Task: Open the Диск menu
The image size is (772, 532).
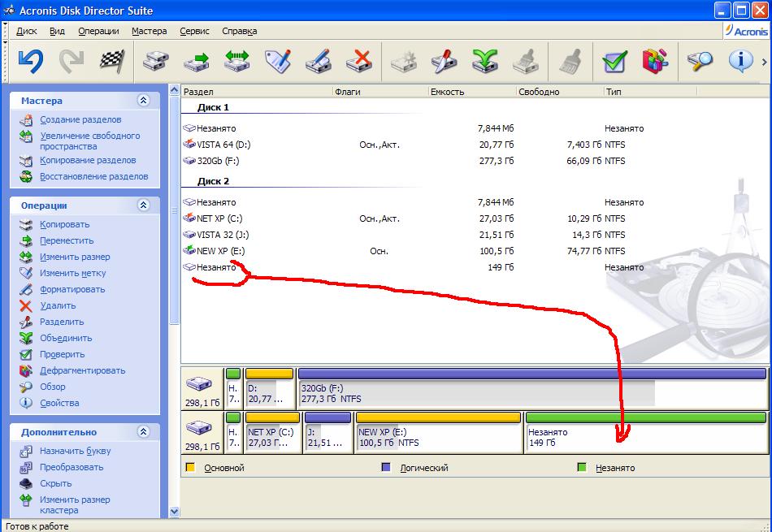Action: click(27, 31)
